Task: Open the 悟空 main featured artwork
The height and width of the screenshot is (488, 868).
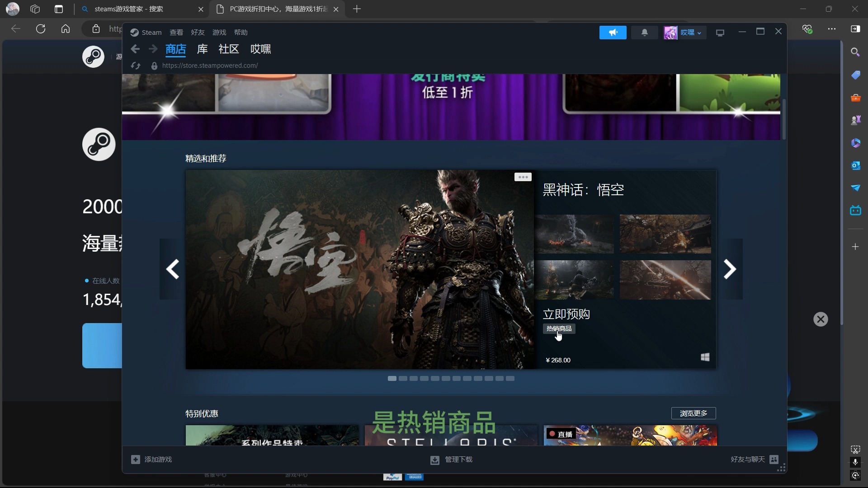Action: pyautogui.click(x=360, y=270)
